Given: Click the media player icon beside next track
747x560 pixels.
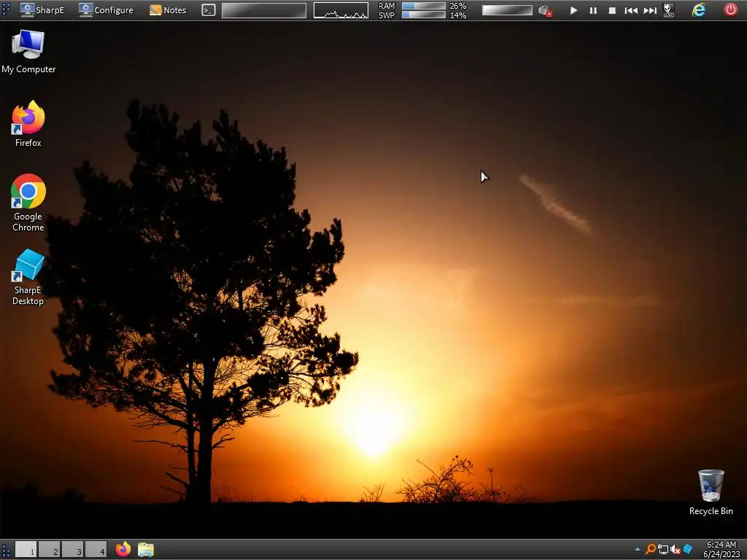Looking at the screenshot, I should click(x=669, y=10).
